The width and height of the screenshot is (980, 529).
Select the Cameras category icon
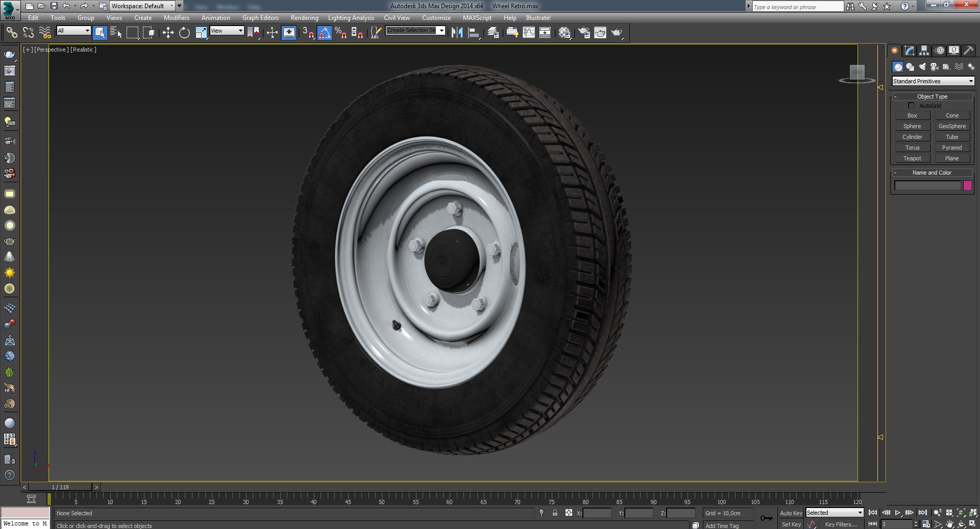[935, 67]
